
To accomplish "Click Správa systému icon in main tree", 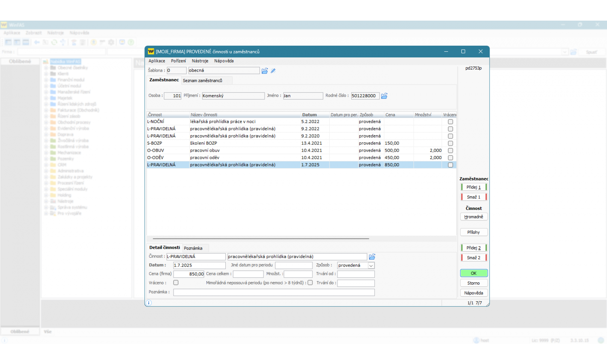I will coord(53,207).
